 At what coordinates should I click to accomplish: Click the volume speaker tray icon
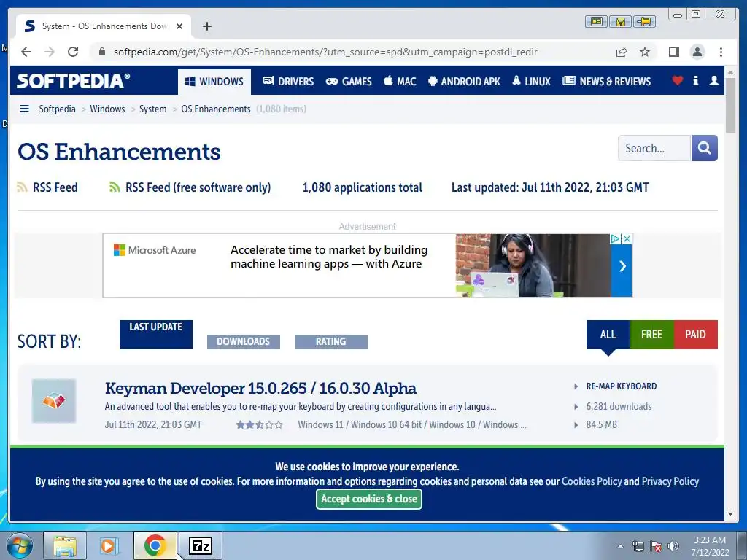pyautogui.click(x=673, y=546)
